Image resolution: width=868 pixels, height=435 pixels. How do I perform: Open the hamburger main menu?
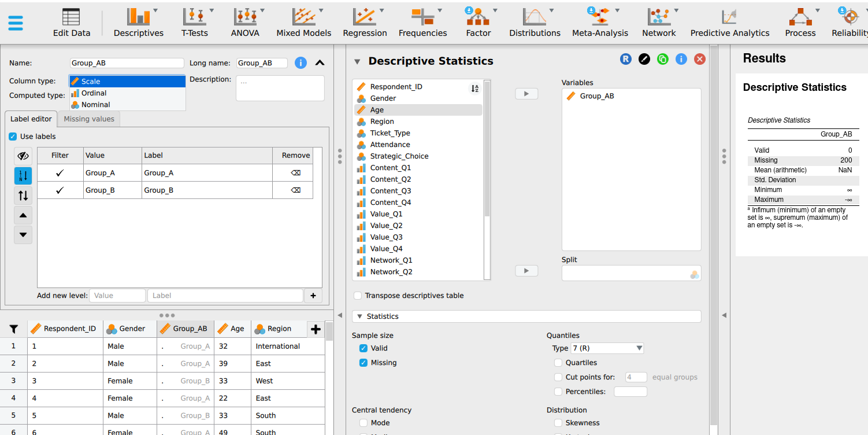point(16,23)
